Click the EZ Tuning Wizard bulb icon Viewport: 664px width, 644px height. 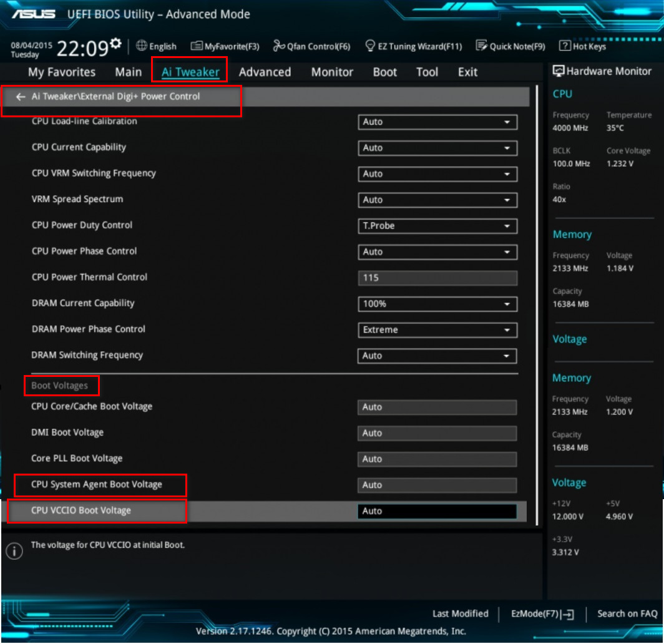(x=369, y=46)
